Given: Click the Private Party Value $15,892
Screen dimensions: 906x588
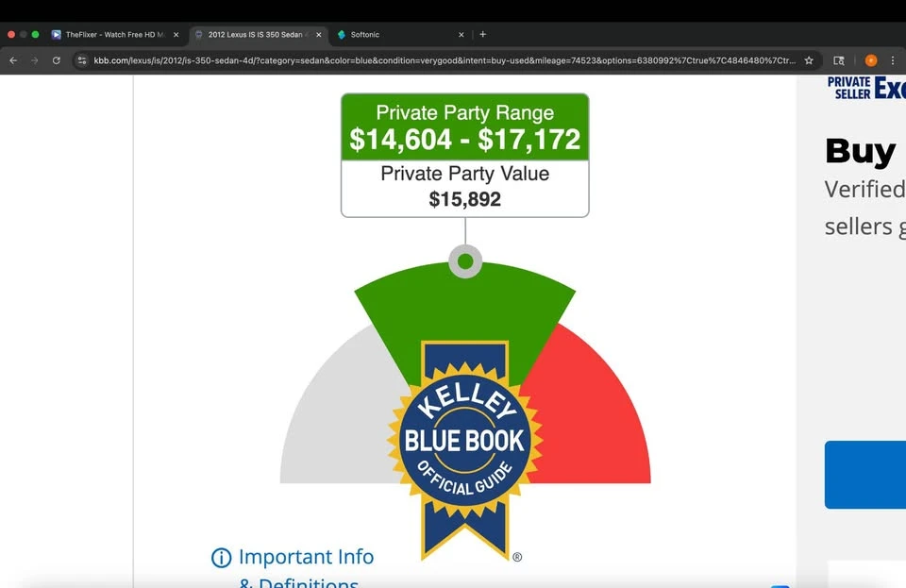Looking at the screenshot, I should [x=465, y=187].
